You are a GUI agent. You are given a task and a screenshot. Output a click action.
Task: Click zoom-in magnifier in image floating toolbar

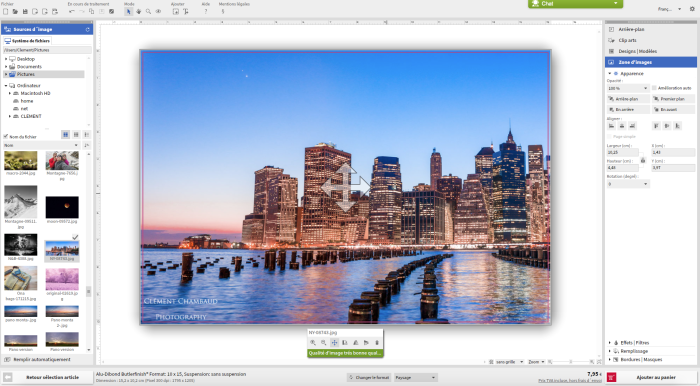pos(313,343)
